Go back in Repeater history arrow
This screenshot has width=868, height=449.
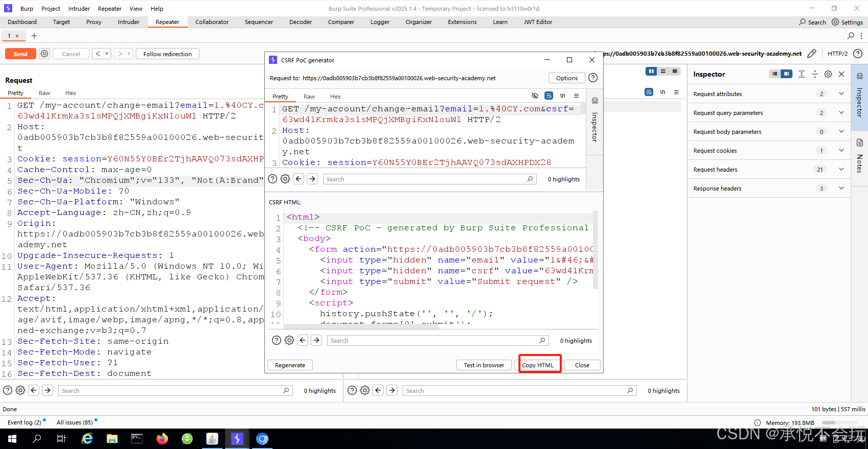coord(98,54)
